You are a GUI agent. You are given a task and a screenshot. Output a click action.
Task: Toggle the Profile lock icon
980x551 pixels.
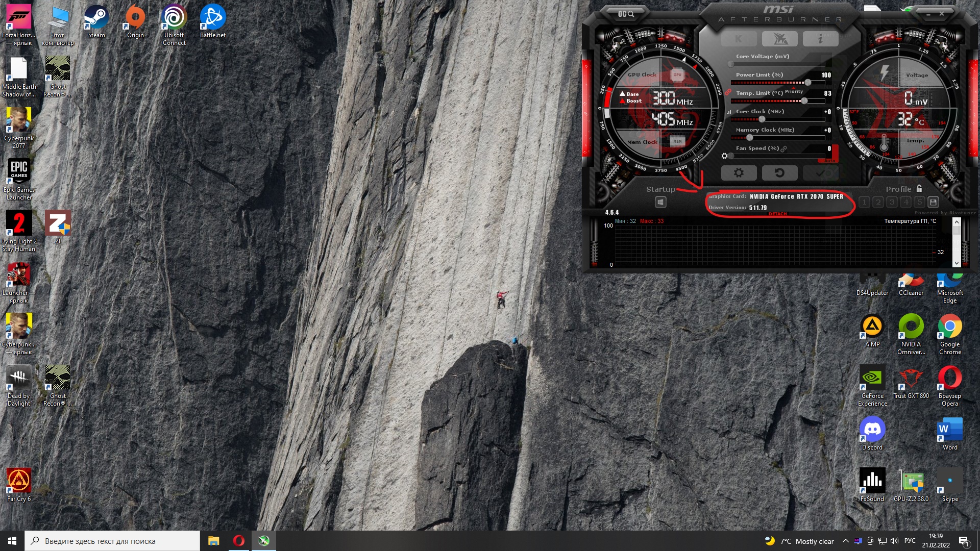point(919,188)
